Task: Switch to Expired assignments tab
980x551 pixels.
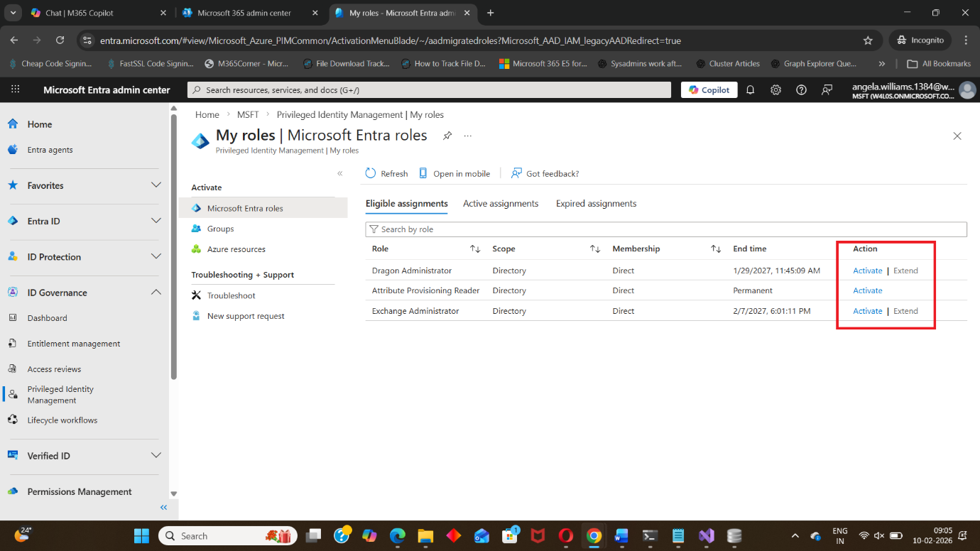Action: click(596, 204)
